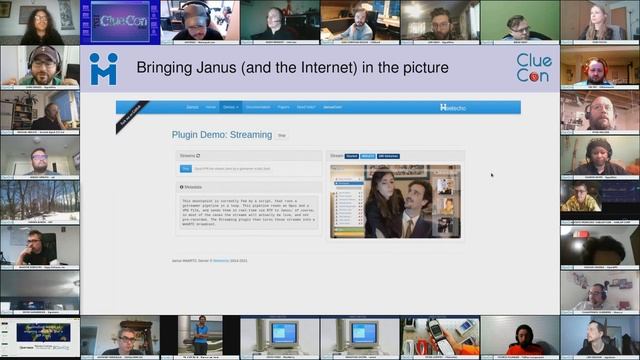Select tile of person standing in blue shirt
The image size is (640, 360).
(x=200, y=337)
